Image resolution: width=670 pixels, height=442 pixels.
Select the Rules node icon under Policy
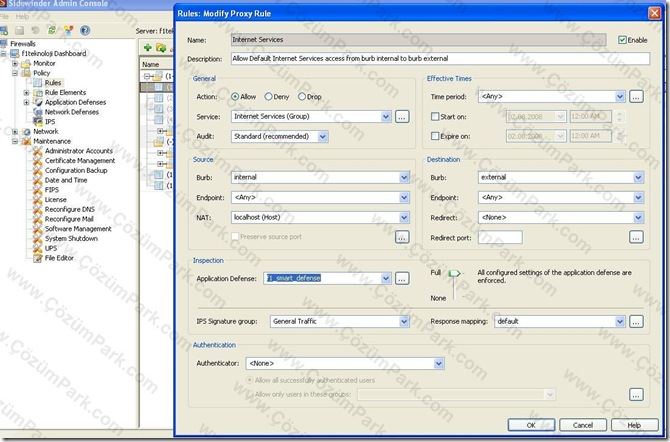tap(38, 83)
